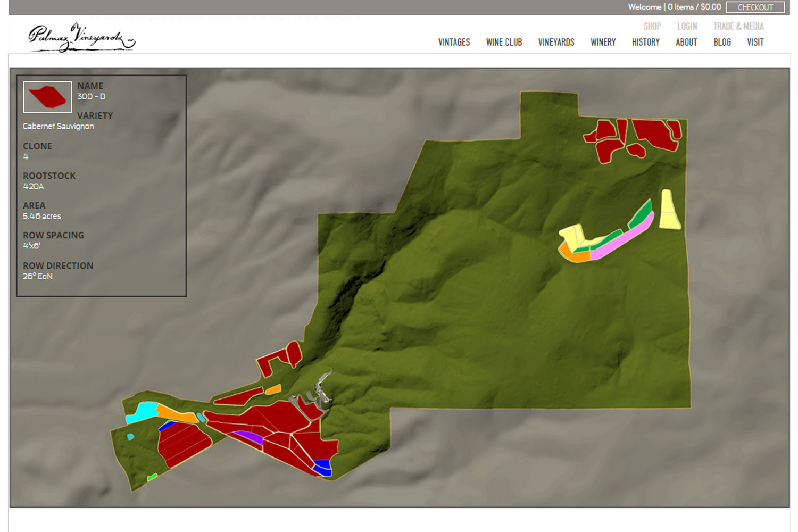Click the 'Cabernet Sauvignon' variety text
Screen dimensions: 798x532
[x=58, y=126]
